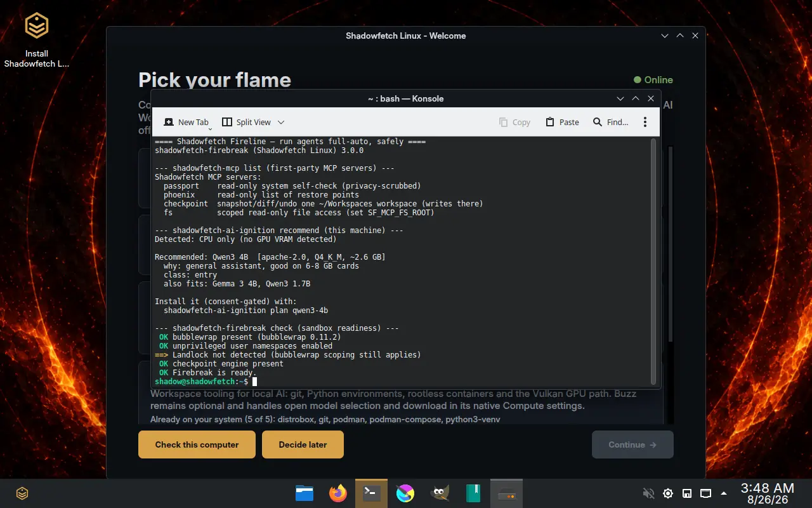Open a New Tab in Konsole

(x=186, y=122)
